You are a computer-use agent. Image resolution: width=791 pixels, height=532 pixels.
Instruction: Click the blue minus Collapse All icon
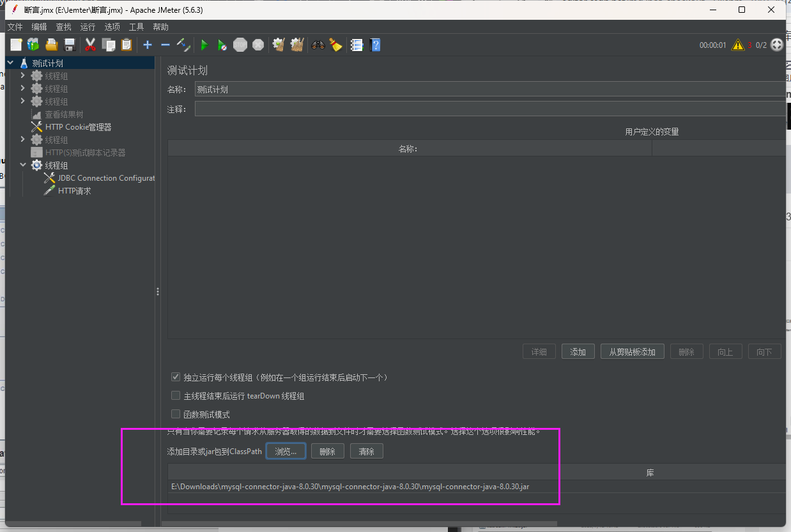tap(165, 45)
